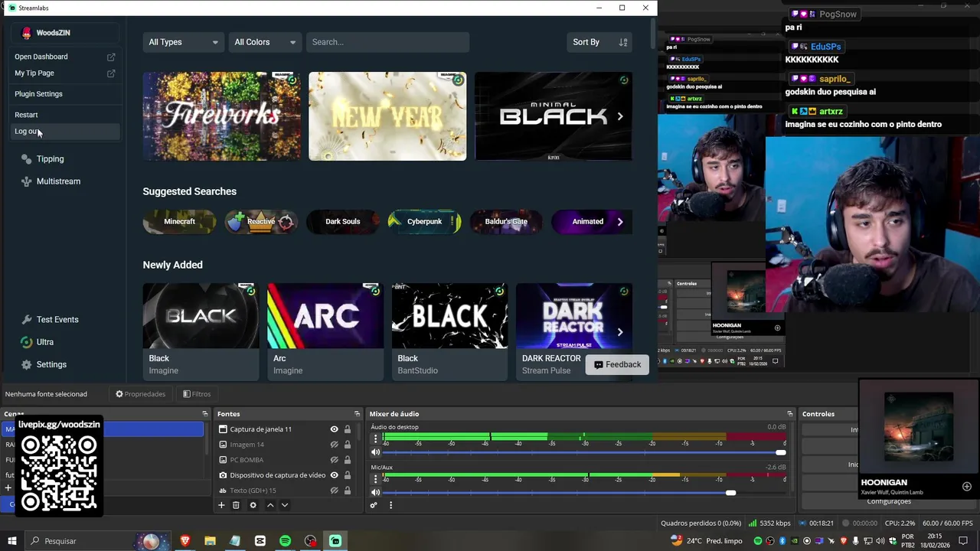Screen dimensions: 980x551
Task: Click the overlay Search field
Action: [387, 42]
